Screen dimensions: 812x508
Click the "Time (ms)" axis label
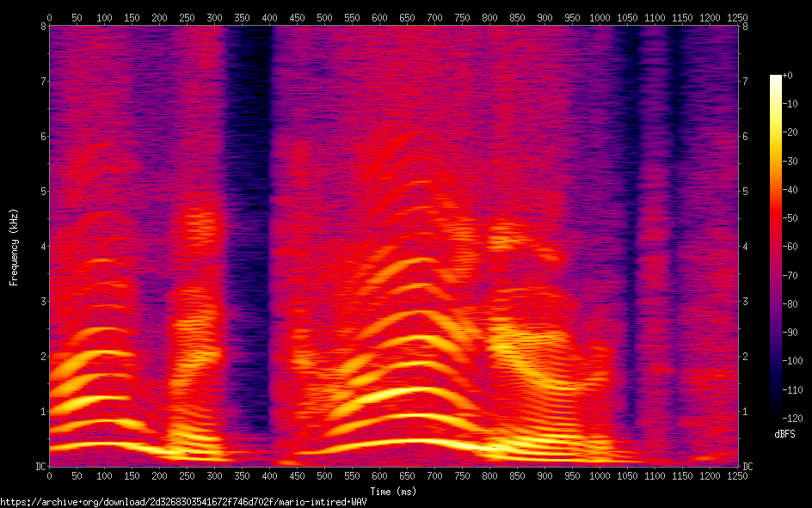coord(394,492)
